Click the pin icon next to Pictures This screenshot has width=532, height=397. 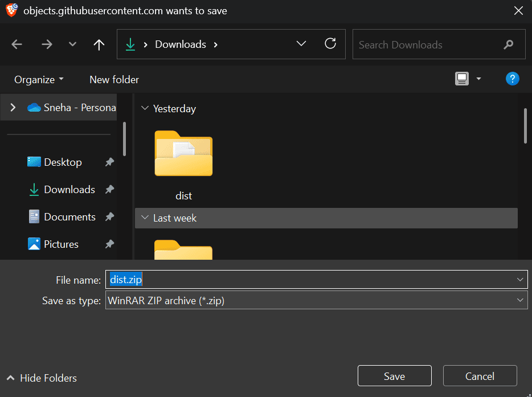109,244
